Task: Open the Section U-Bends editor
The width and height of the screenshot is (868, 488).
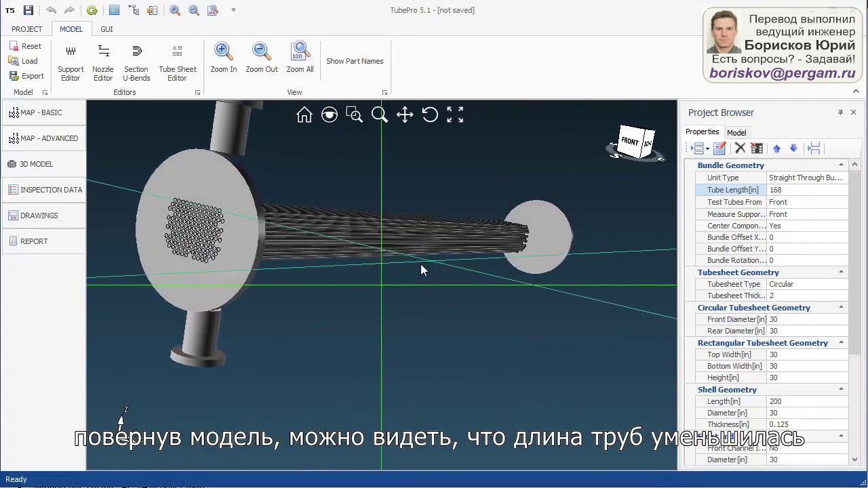Action: coord(136,63)
